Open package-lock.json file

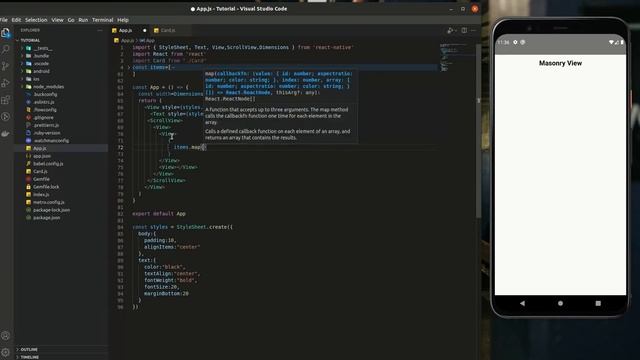point(51,210)
